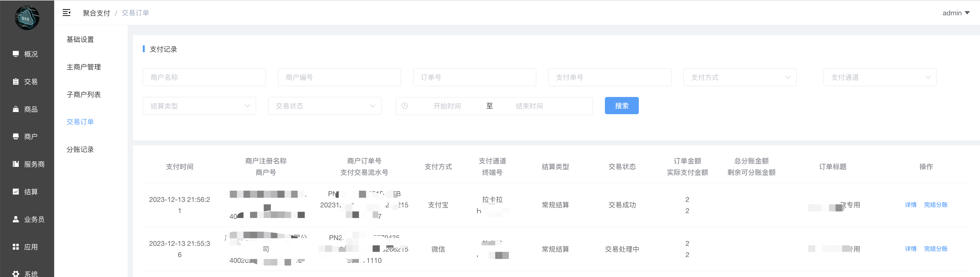Click the 微信 payment method cell
The image size is (980, 277).
pos(438,249)
